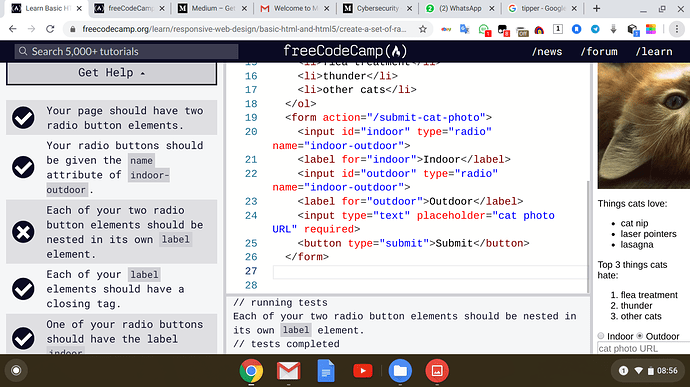Switch to the Cybersecurity Medium tab
This screenshot has height=387, width=690.
click(x=378, y=8)
